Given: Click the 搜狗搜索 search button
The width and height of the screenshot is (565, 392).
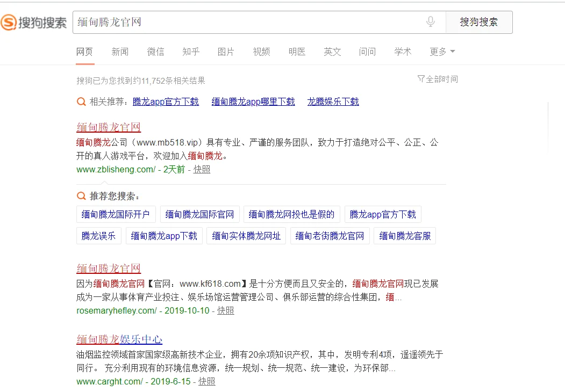Looking at the screenshot, I should click(479, 23).
